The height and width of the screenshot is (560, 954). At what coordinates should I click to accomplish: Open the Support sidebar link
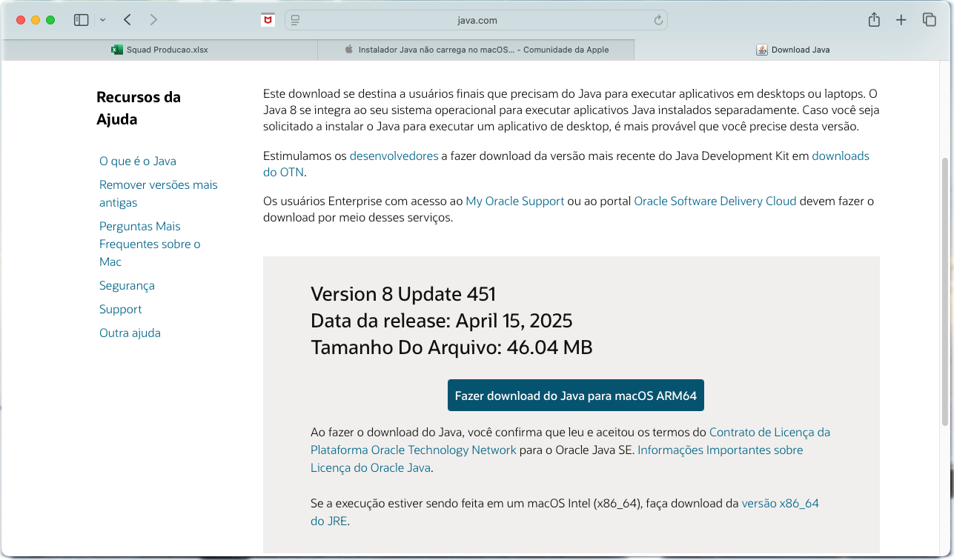pos(120,309)
